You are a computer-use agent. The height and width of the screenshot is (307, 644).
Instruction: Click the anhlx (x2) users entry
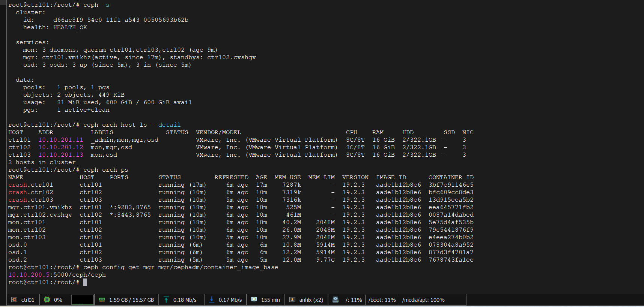click(311, 300)
